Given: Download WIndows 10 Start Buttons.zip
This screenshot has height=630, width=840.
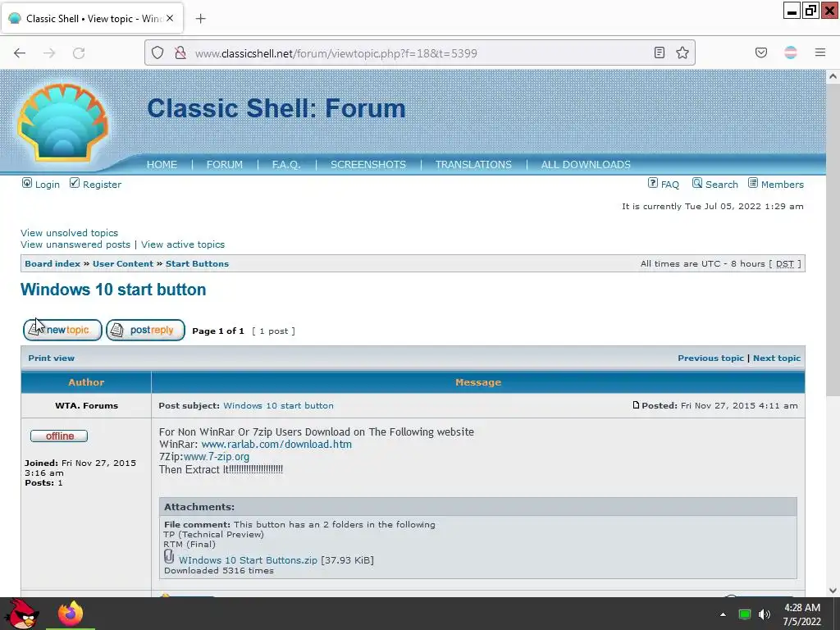Looking at the screenshot, I should (x=248, y=559).
